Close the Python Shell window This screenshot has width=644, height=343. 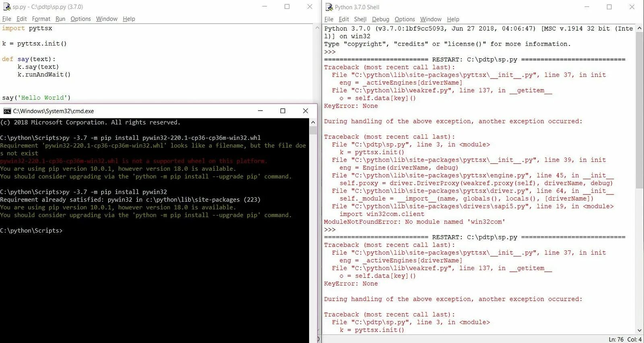pyautogui.click(x=632, y=7)
